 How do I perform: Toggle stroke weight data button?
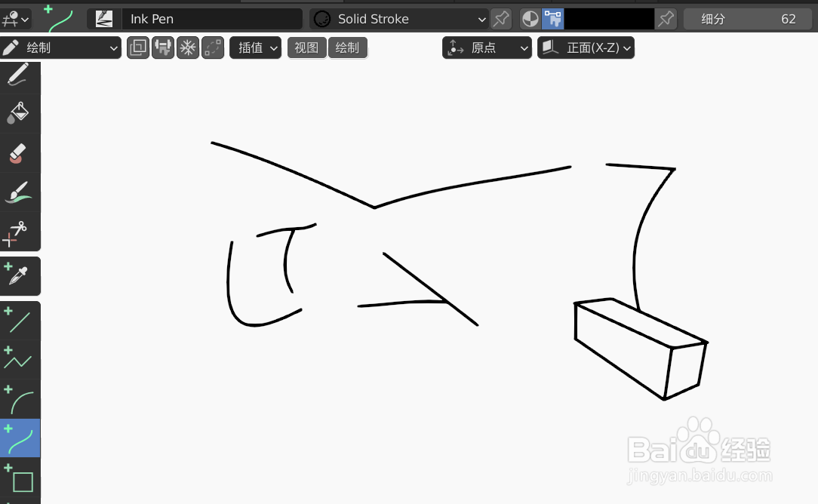click(163, 48)
